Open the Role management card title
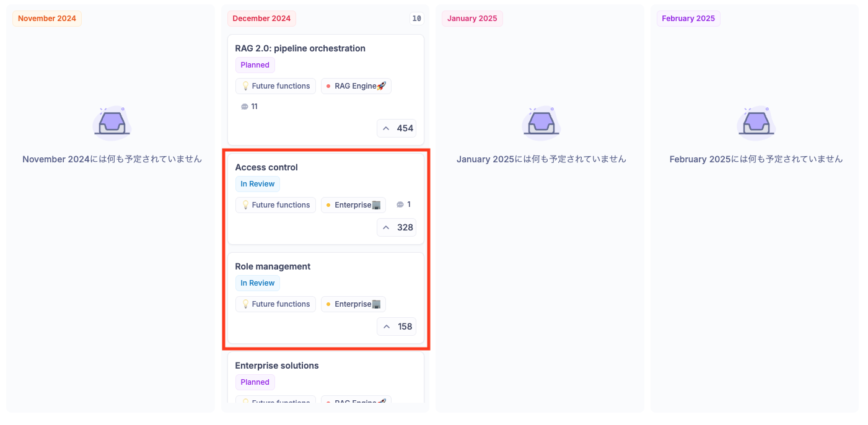Screen dimensions: 868x425 coord(273,266)
